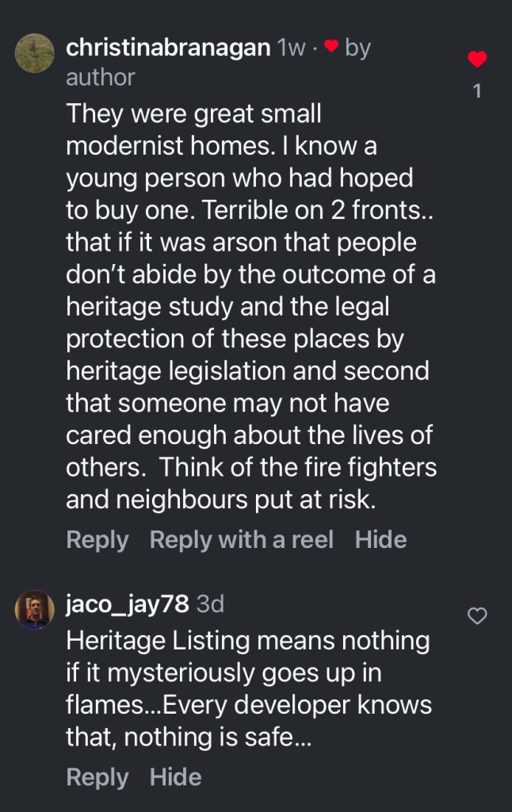This screenshot has width=512, height=812.
Task: Hide christinabranagan's comment
Action: coord(380,540)
